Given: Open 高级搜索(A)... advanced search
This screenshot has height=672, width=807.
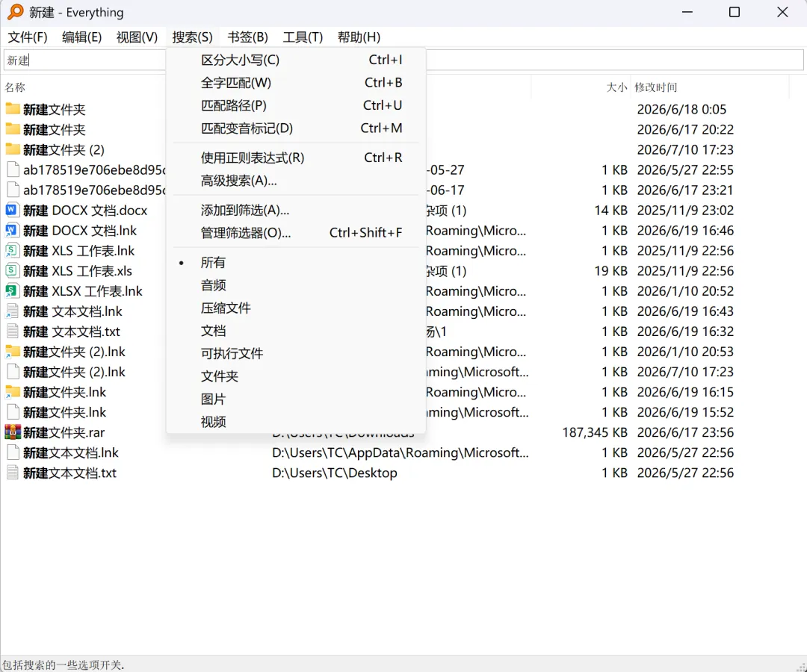Looking at the screenshot, I should [296, 181].
